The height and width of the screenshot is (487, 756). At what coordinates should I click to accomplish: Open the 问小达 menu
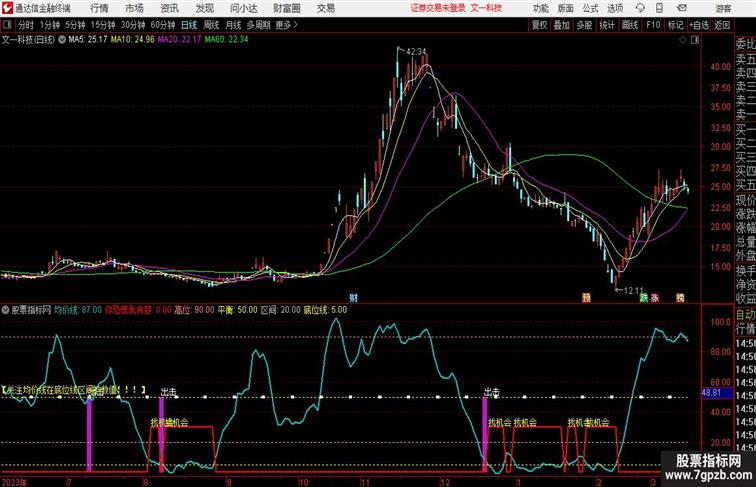(x=243, y=8)
